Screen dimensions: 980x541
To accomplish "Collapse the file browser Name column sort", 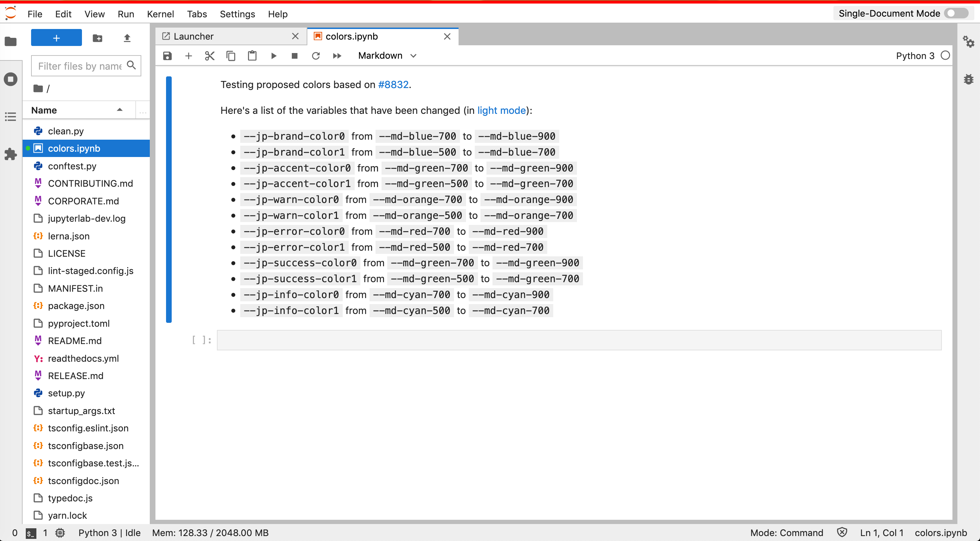I will tap(119, 110).
